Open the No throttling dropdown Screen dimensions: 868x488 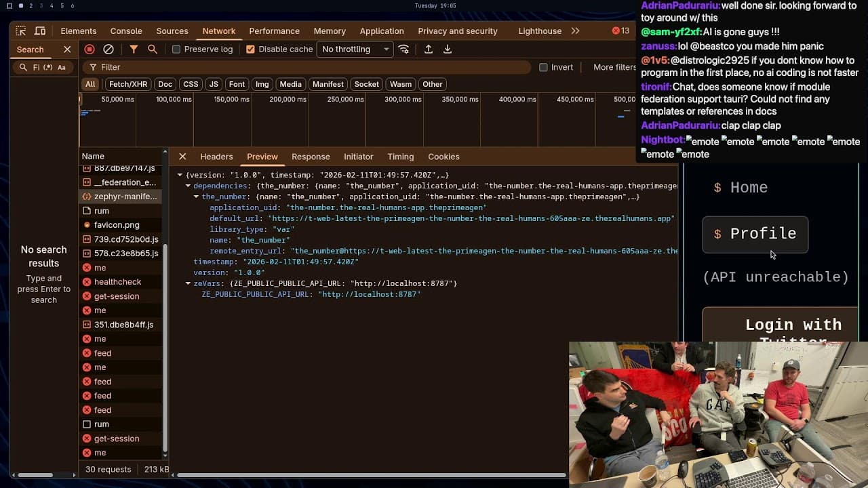pos(355,49)
